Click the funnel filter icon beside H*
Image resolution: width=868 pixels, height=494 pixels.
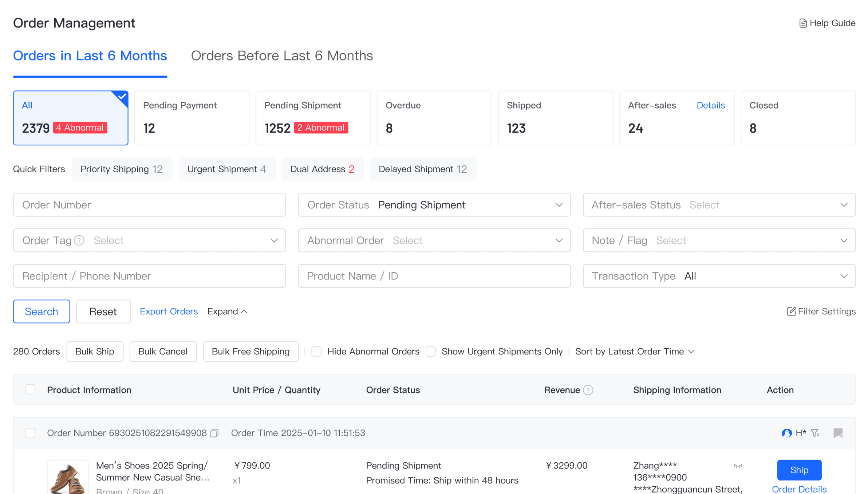coord(815,433)
